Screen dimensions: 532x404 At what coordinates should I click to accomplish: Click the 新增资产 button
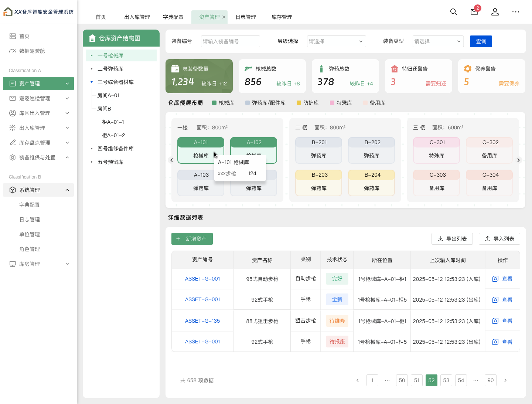(x=192, y=239)
